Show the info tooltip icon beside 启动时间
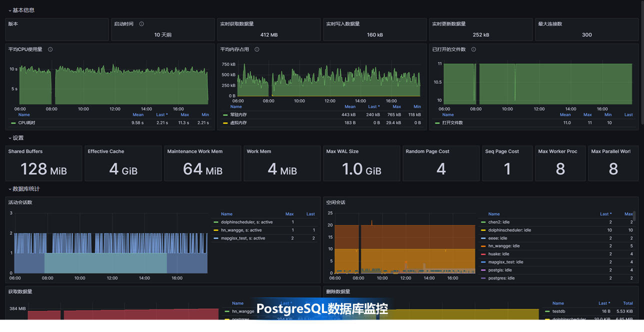644x332 pixels. 141,24
